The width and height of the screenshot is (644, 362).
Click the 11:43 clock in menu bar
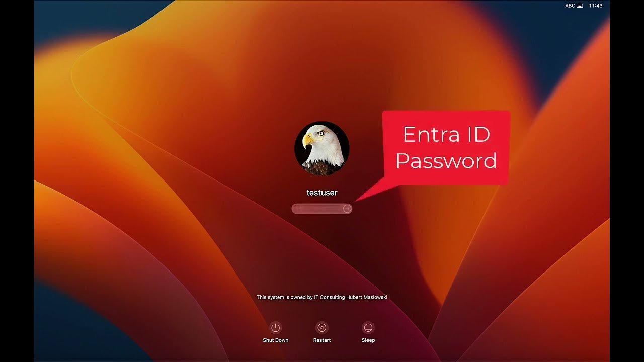click(595, 6)
